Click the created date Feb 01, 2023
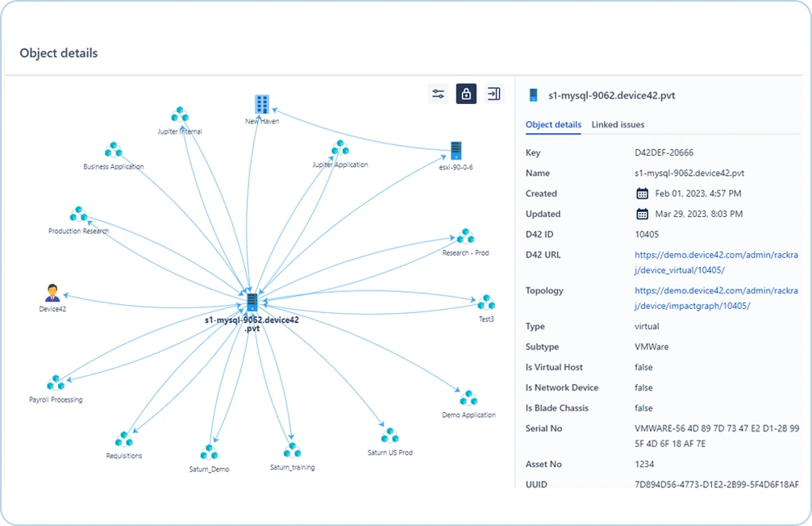812x526 pixels. click(698, 194)
